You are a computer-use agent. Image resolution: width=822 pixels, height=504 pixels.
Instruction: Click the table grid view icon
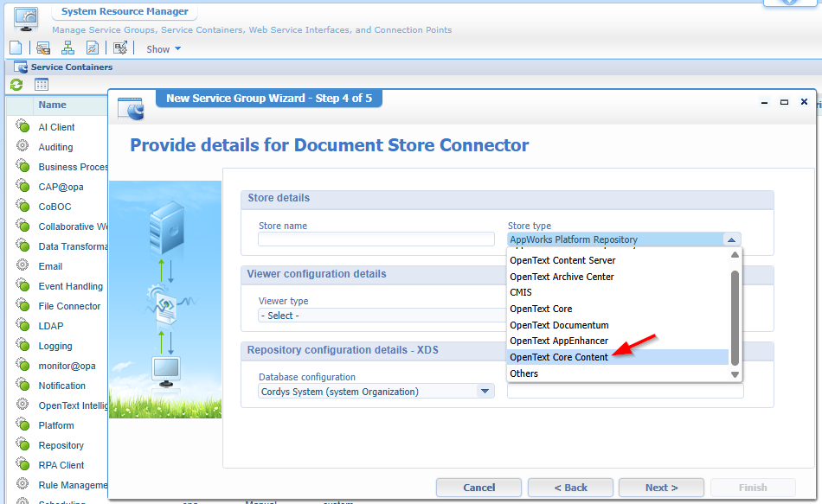pyautogui.click(x=42, y=85)
